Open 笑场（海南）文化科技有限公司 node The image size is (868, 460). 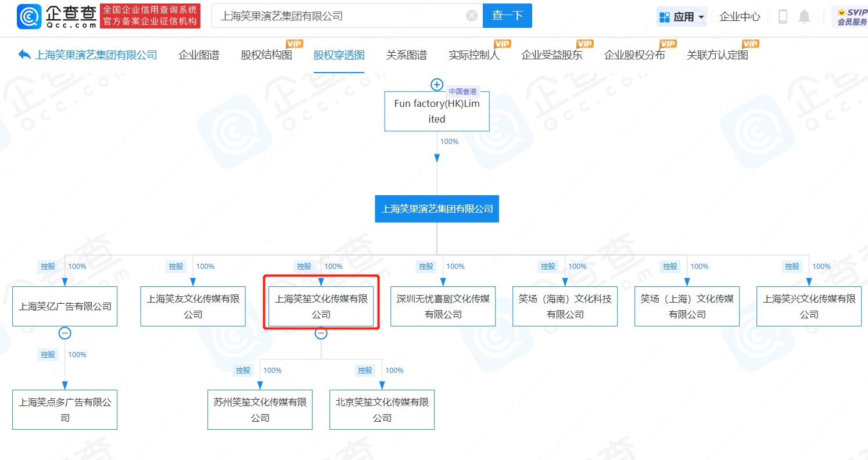pos(565,306)
